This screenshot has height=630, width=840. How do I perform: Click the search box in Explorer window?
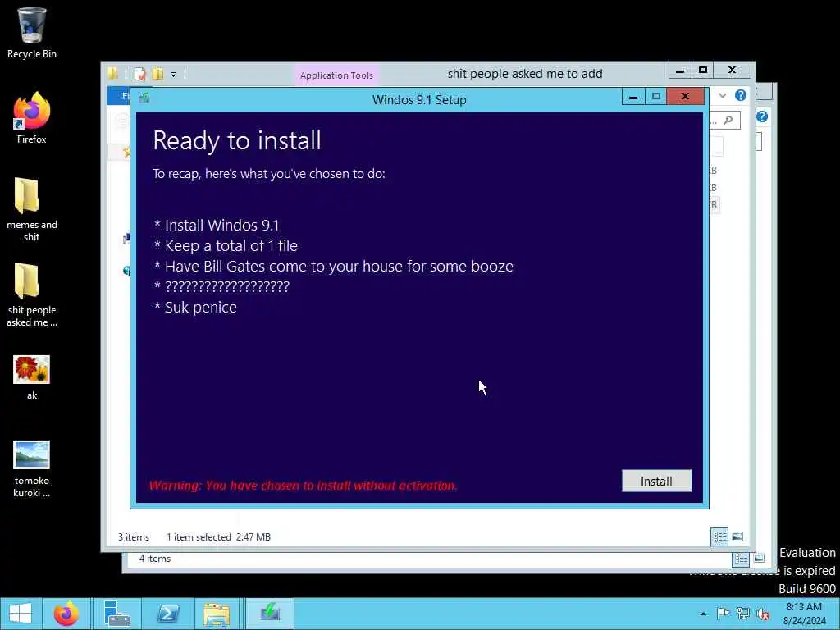724,120
